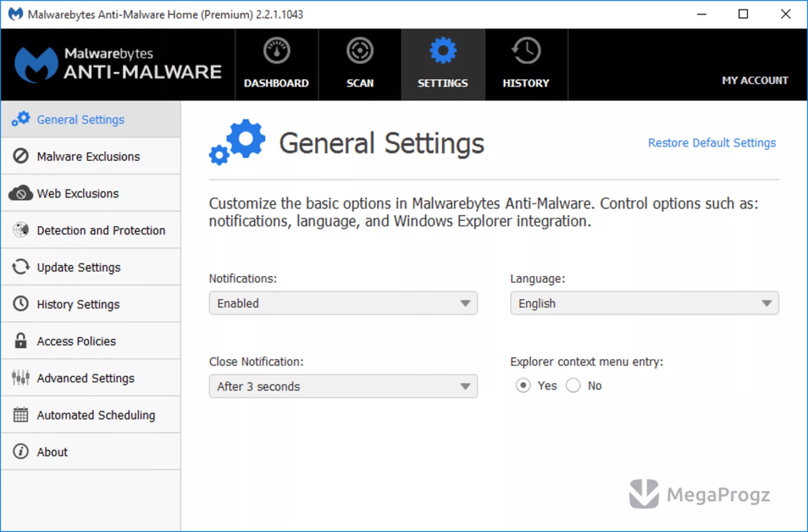Open Detection and Protection settings page
This screenshot has width=808, height=532.
(91, 230)
